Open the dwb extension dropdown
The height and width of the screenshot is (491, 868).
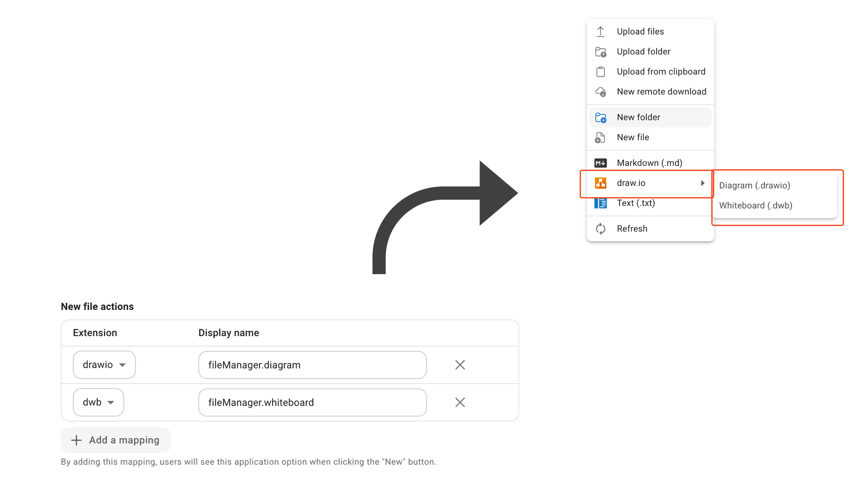98,402
